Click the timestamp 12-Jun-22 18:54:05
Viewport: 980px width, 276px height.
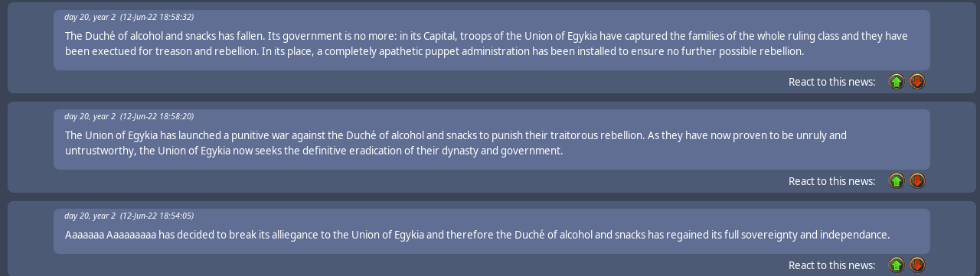157,216
